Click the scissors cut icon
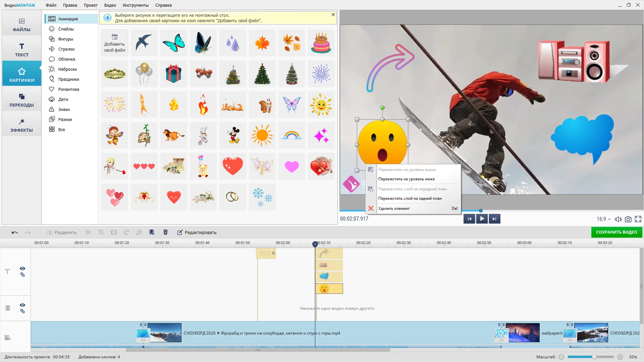Viewport: 644px width, 362px height. [88, 232]
